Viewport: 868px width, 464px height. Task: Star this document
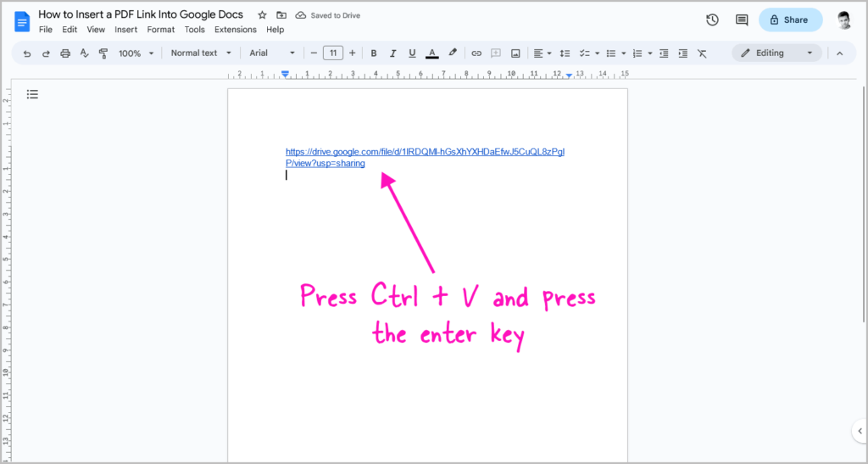(x=263, y=15)
